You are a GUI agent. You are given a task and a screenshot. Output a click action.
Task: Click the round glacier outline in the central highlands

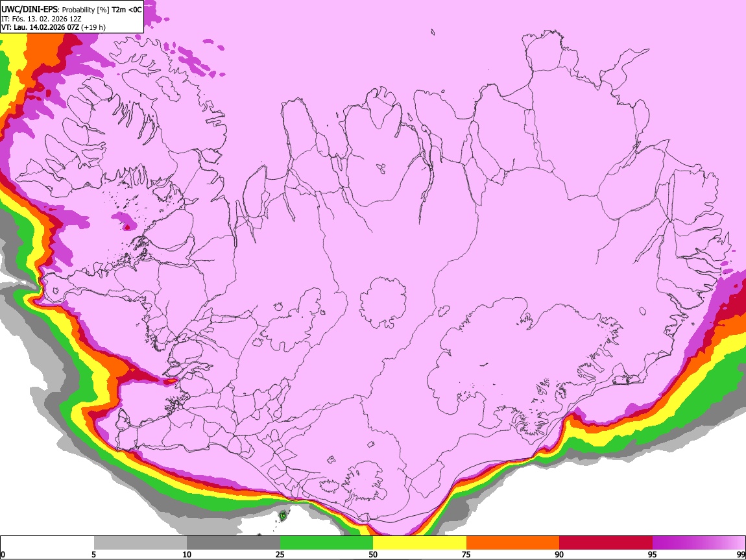click(x=383, y=302)
